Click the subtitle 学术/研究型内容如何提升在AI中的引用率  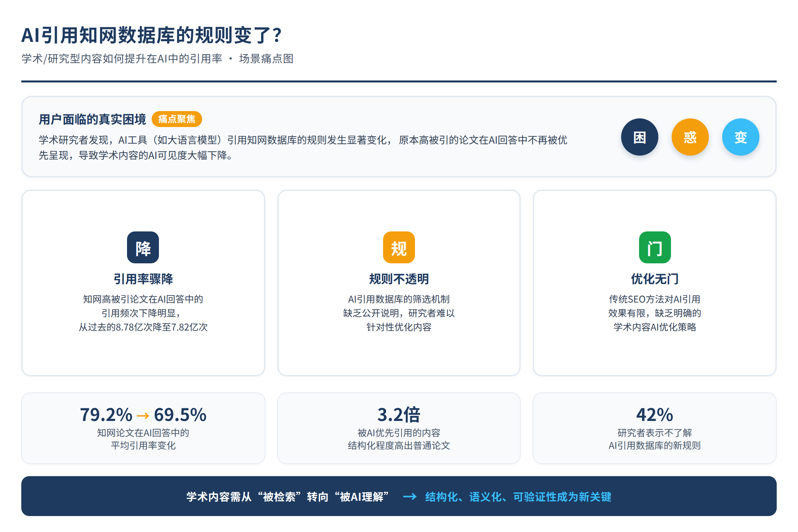pos(122,59)
